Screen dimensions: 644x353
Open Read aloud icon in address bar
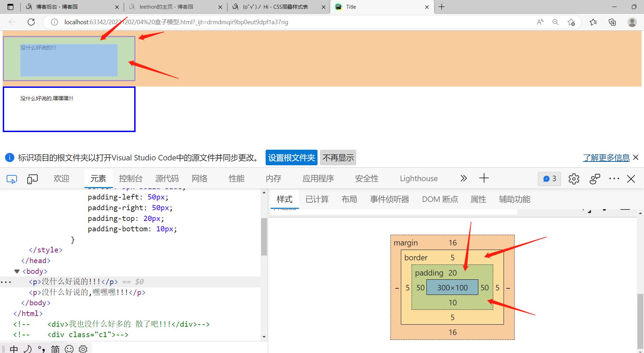[x=540, y=22]
